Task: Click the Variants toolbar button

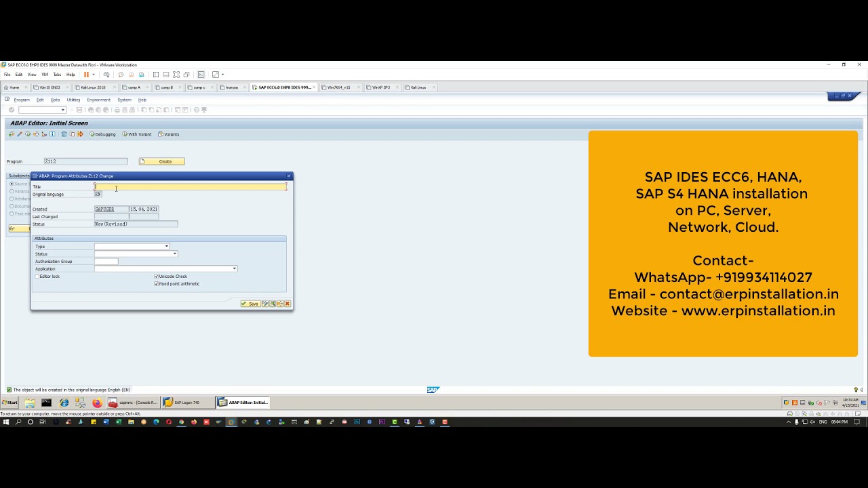Action: (169, 134)
